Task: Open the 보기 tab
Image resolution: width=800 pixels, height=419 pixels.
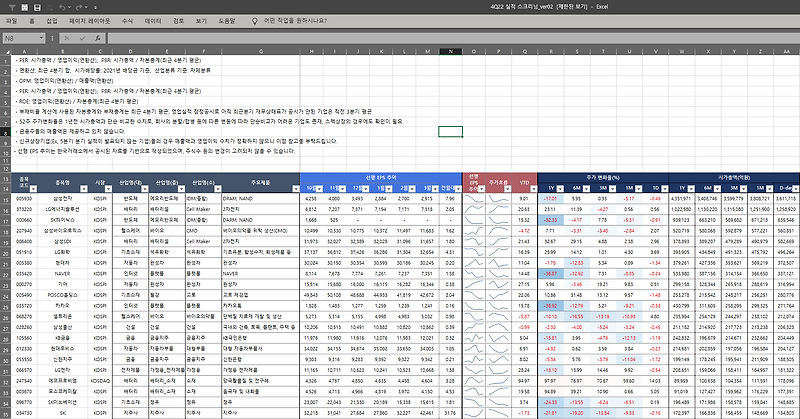Action: pyautogui.click(x=201, y=21)
